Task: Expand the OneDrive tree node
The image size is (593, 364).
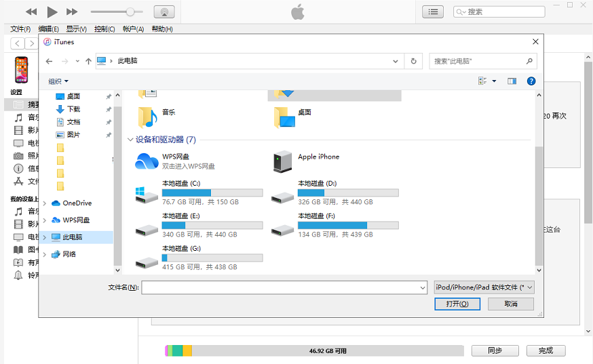Action: (x=45, y=203)
